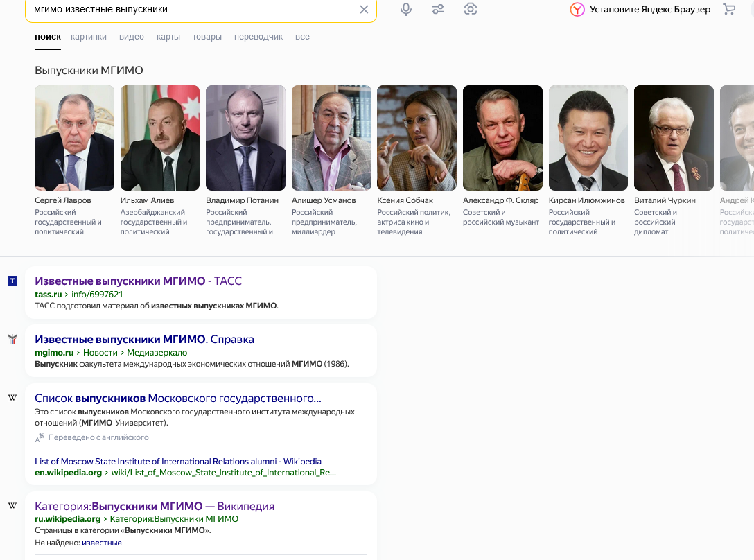The height and width of the screenshot is (560, 754).
Task: Open Владимир Потанин photo card
Action: click(x=246, y=138)
